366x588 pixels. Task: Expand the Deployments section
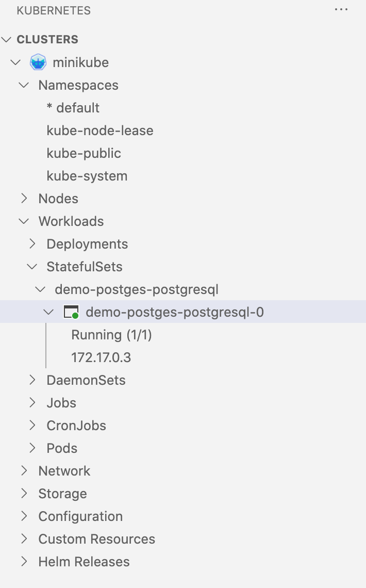click(32, 244)
